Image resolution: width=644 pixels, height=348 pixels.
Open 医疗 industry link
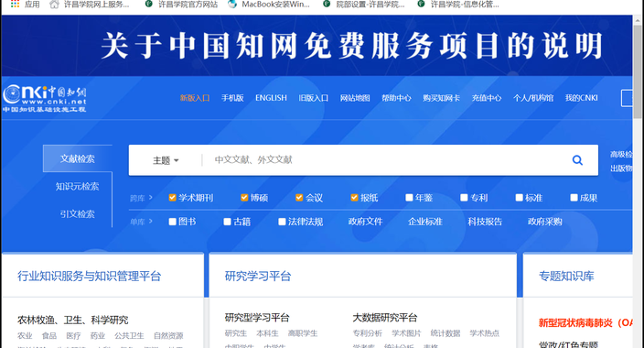tap(73, 336)
